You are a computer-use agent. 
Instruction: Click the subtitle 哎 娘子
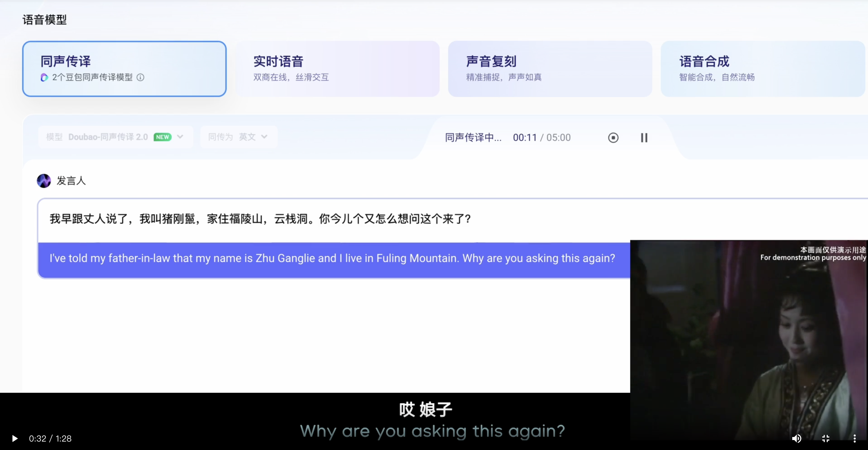[x=426, y=410]
